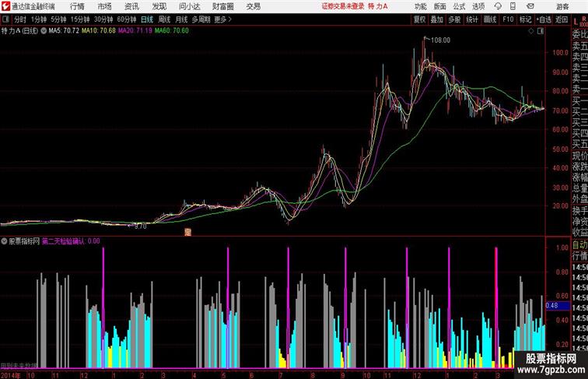588x379 pixels.
Task: Expand the 股票指标网 sub-indicator circle icon
Action: click(4, 241)
